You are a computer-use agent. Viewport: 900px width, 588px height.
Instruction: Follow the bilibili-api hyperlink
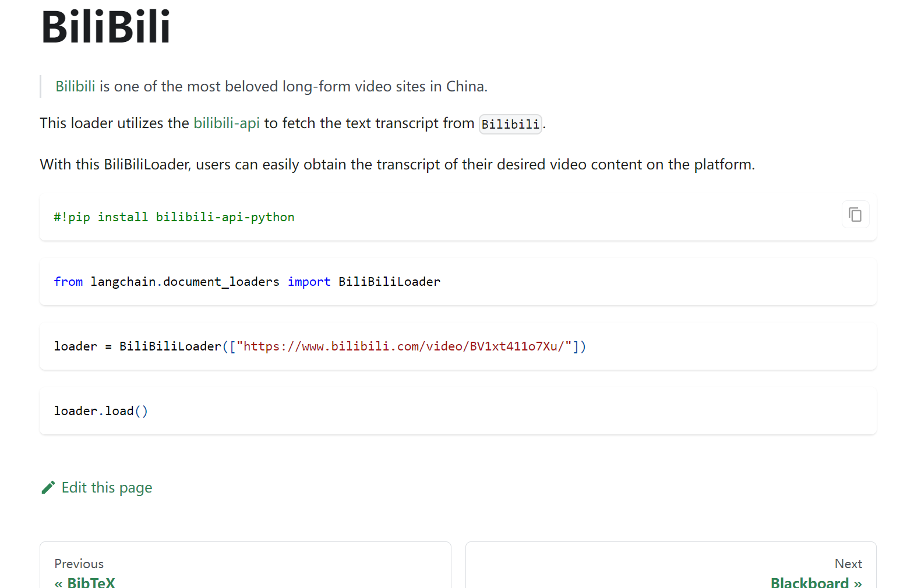coord(226,123)
